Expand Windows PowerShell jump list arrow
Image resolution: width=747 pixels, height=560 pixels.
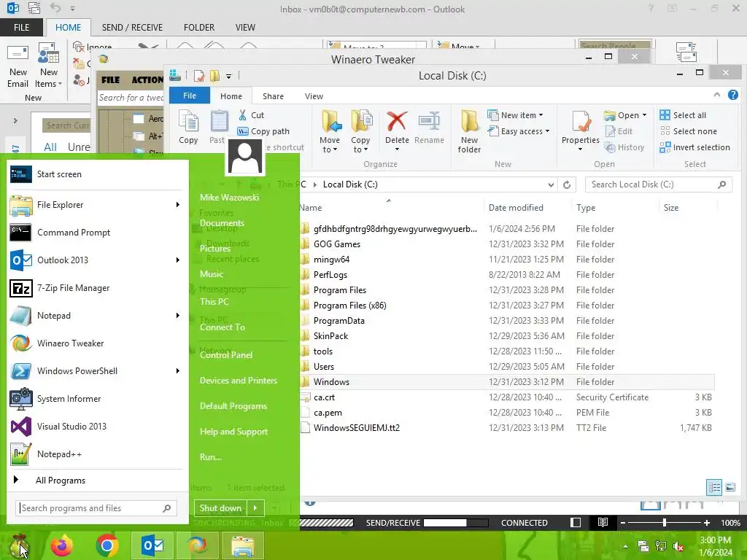tap(178, 371)
